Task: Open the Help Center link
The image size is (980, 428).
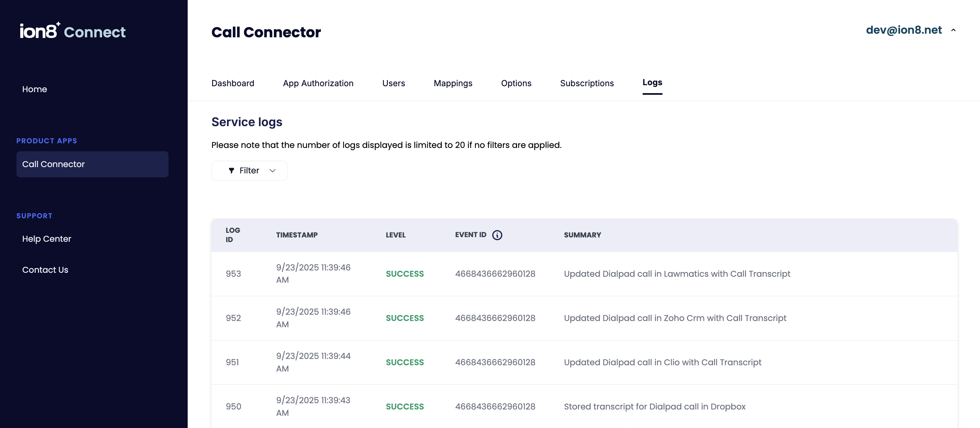Action: (x=46, y=239)
